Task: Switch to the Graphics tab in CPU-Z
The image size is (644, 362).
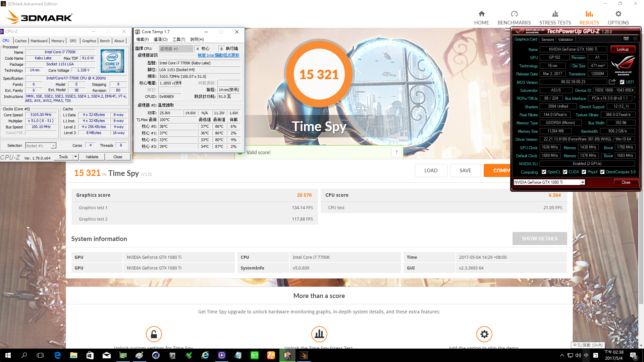Action: click(89, 41)
